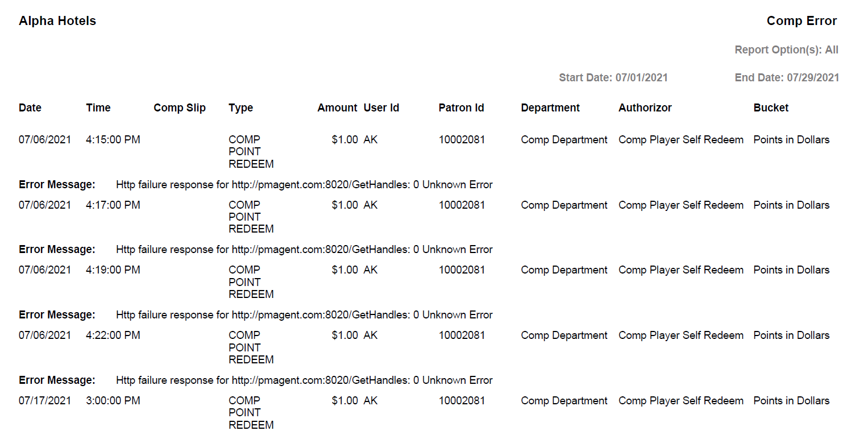Click the Authorizor column header
868x435 pixels.
click(645, 108)
